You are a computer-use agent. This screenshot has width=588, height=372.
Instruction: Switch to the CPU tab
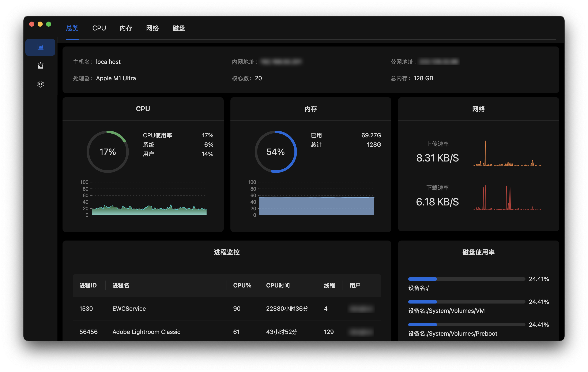pos(99,28)
